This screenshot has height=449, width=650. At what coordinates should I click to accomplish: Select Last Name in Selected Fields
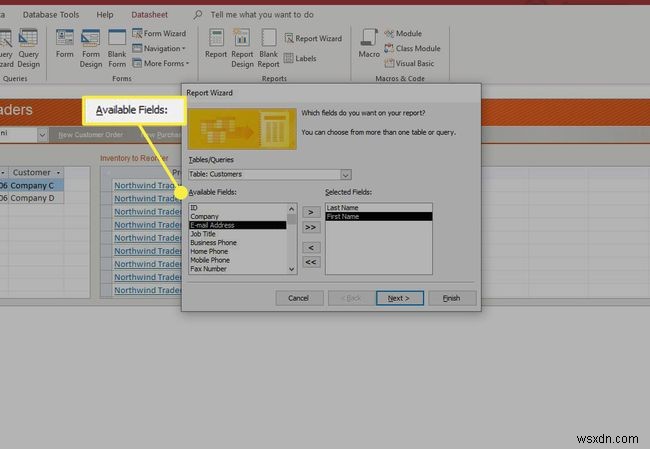point(378,208)
